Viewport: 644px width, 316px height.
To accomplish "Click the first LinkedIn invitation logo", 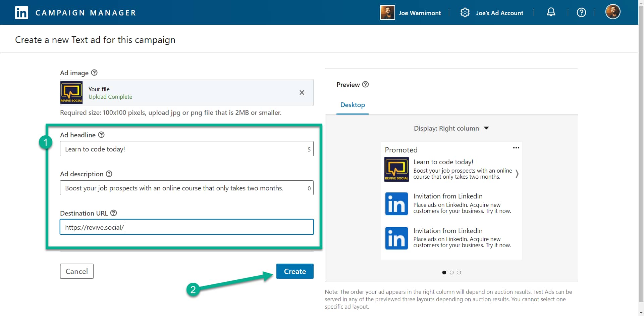I will click(396, 204).
